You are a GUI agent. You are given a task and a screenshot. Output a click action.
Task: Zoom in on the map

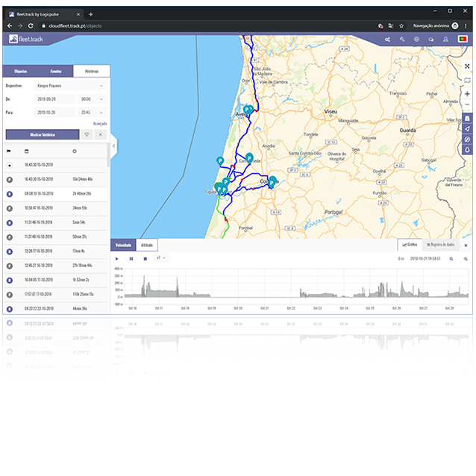pyautogui.click(x=467, y=94)
